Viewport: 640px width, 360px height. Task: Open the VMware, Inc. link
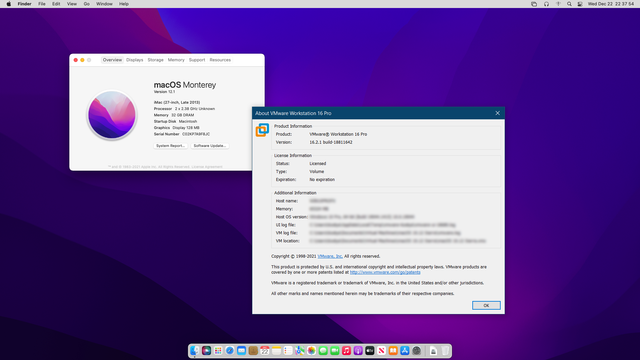pyautogui.click(x=330, y=256)
